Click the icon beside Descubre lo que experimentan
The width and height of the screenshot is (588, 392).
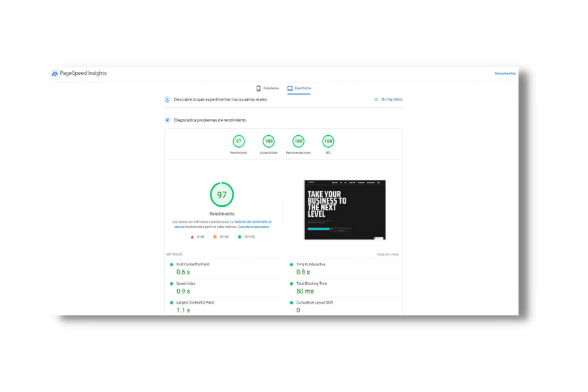pos(167,99)
